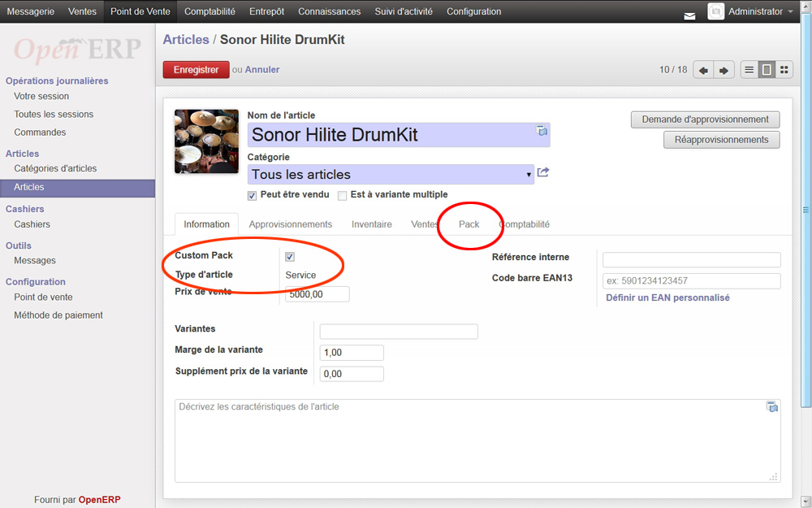Open Cashiers sidebar item
This screenshot has height=508, width=812.
point(32,224)
